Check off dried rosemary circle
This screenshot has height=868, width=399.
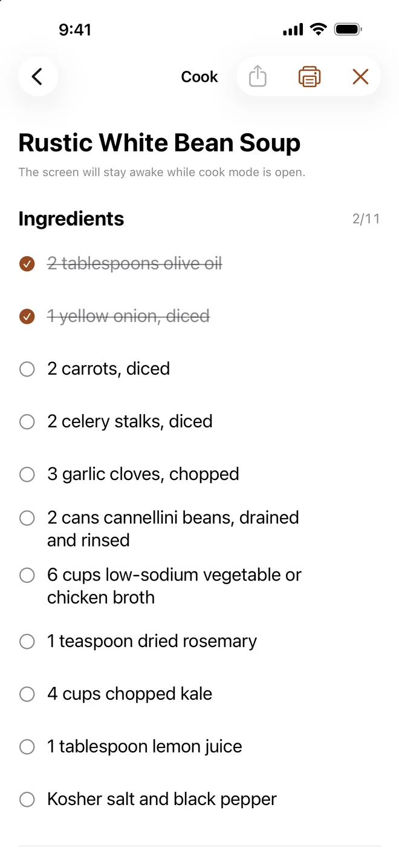click(27, 642)
